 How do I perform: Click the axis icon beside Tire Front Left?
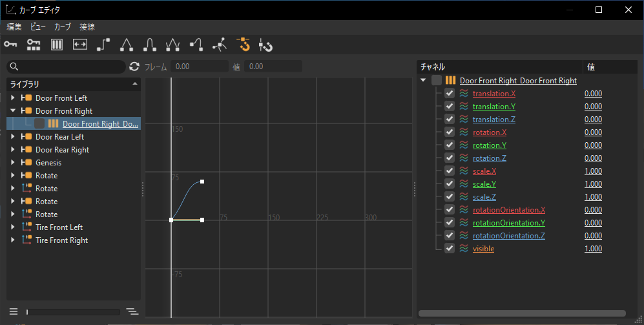26,227
